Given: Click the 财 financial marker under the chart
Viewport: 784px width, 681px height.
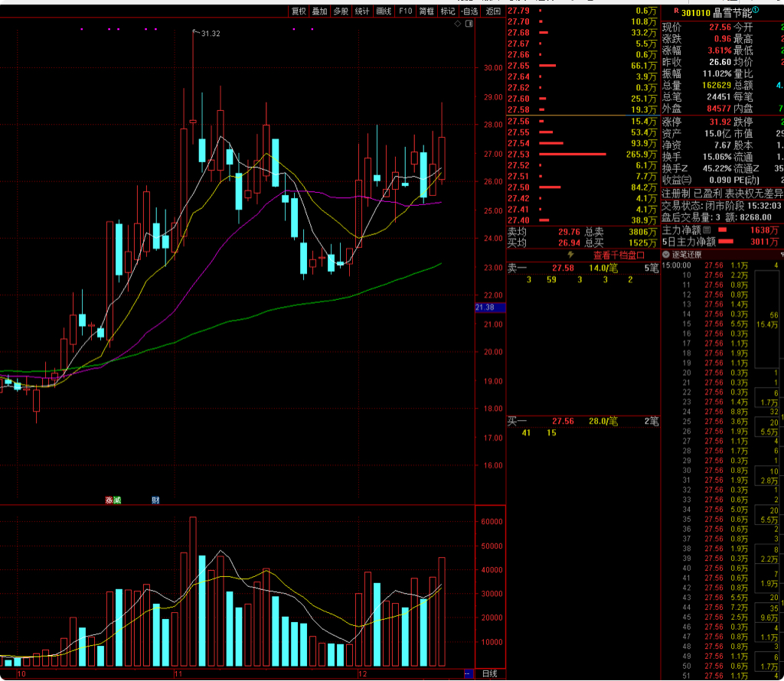Looking at the screenshot, I should 155,500.
